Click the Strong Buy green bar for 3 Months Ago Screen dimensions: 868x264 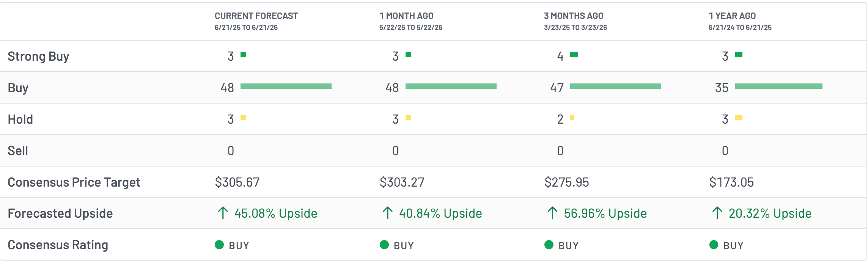(574, 55)
